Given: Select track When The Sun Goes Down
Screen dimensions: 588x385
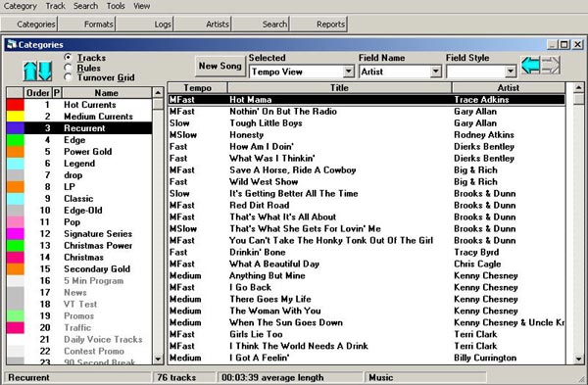Looking at the screenshot, I should coord(367,322).
